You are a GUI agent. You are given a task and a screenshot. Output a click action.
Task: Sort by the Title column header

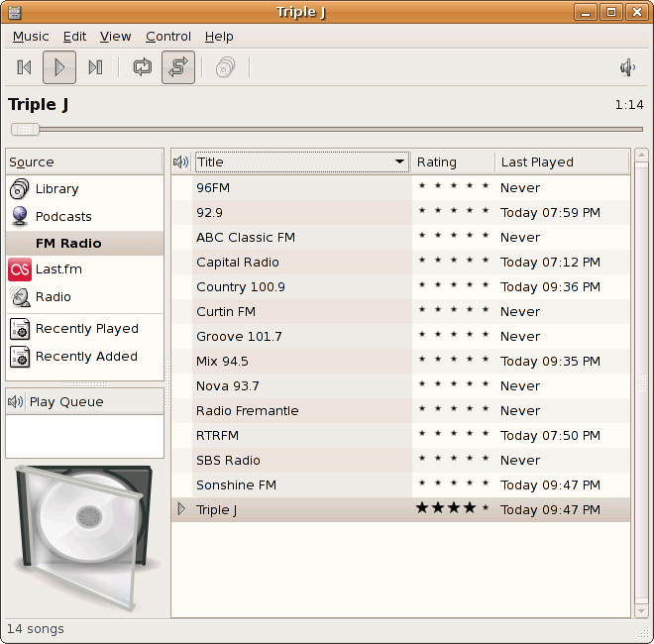[x=302, y=161]
